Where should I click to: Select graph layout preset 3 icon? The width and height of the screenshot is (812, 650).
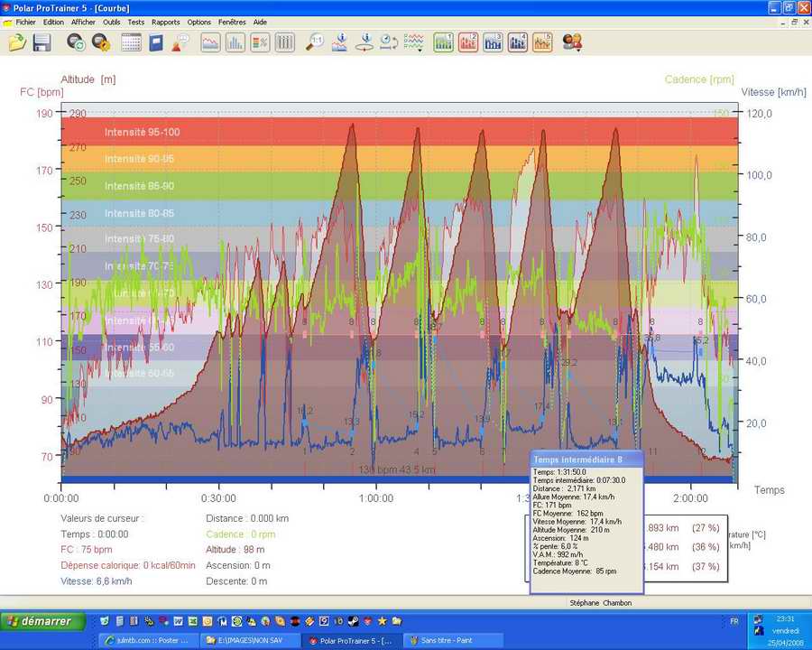[x=493, y=42]
